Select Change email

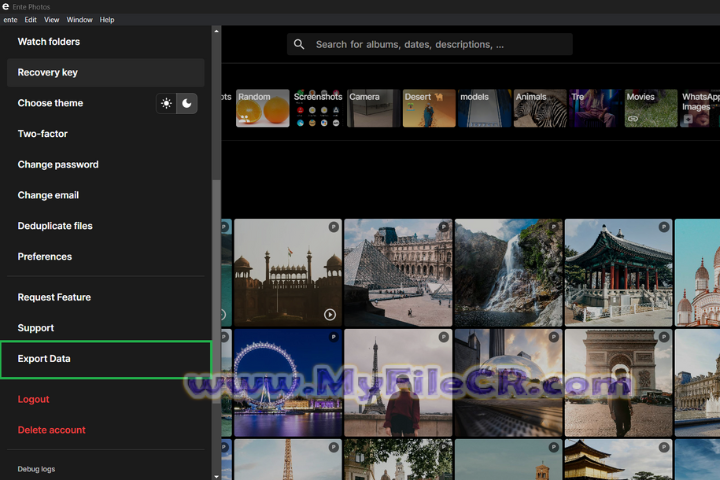tap(106, 195)
